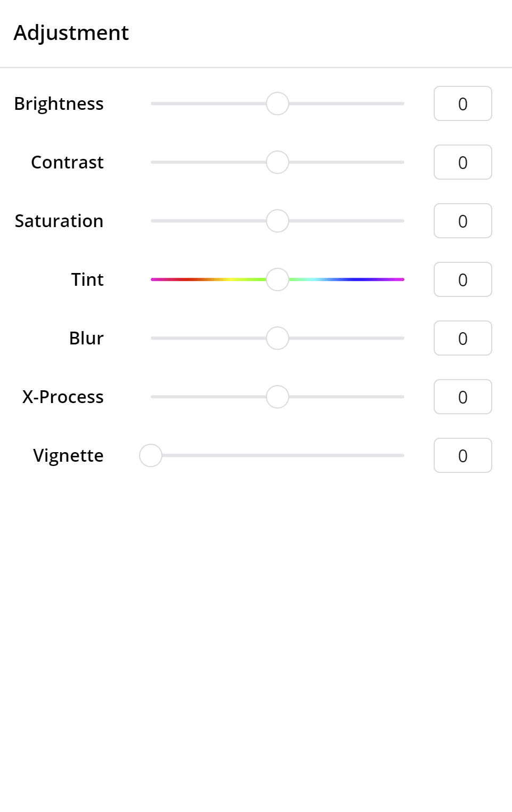This screenshot has width=512, height=812.
Task: Click the Brightness slider handle
Action: (278, 103)
